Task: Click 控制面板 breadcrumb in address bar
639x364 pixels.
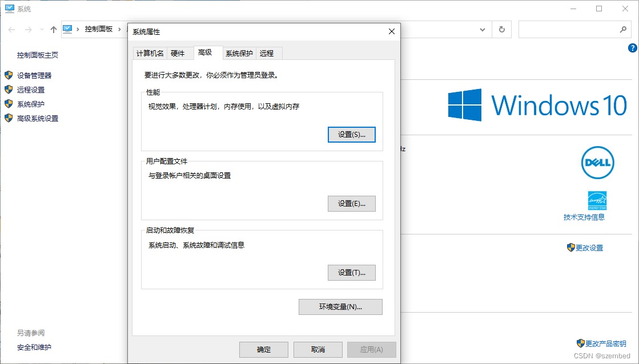Action: point(99,29)
